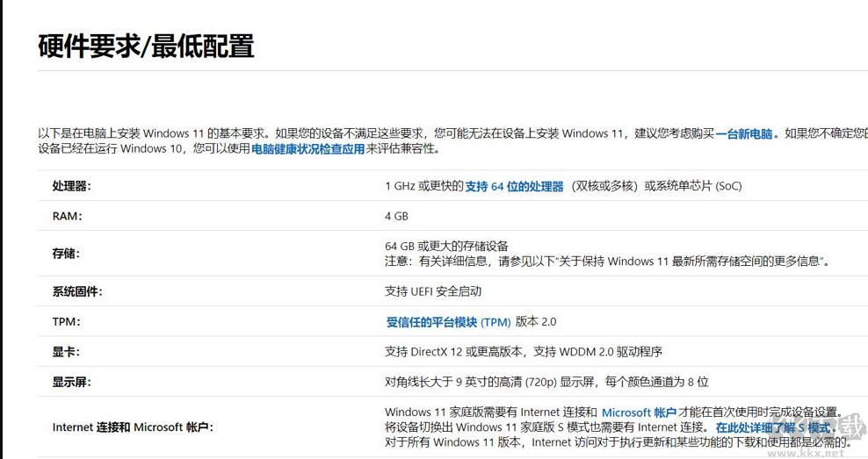868x459 pixels.
Task: Follow the 受信任的平台模块 (TPM) link
Action: point(448,322)
